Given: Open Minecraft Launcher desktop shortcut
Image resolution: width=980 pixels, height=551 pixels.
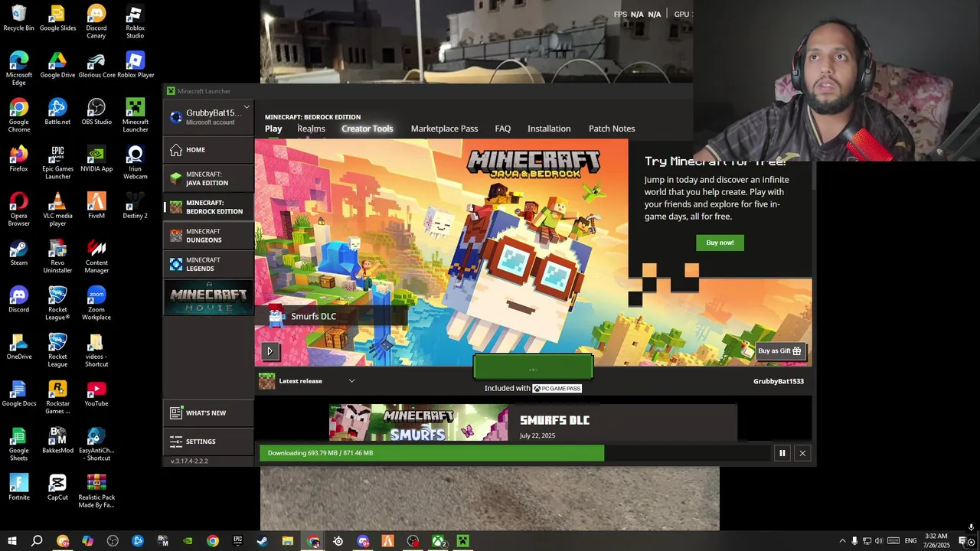Looking at the screenshot, I should [x=135, y=115].
